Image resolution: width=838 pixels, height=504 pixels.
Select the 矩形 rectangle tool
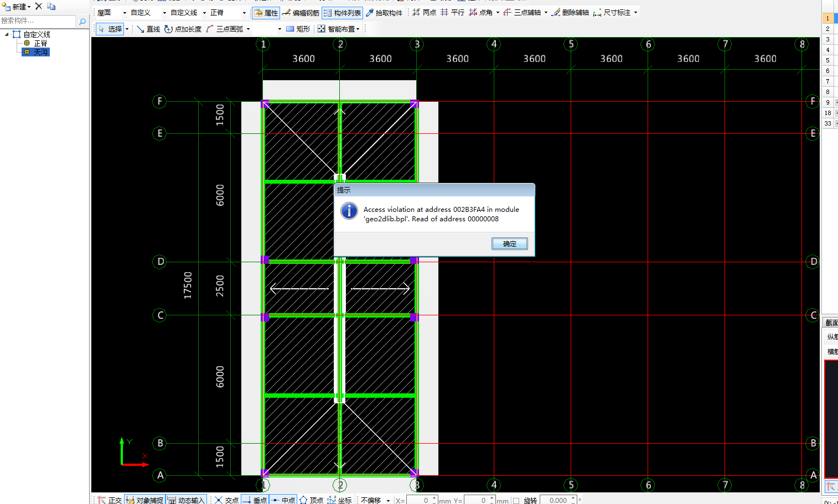tap(298, 29)
